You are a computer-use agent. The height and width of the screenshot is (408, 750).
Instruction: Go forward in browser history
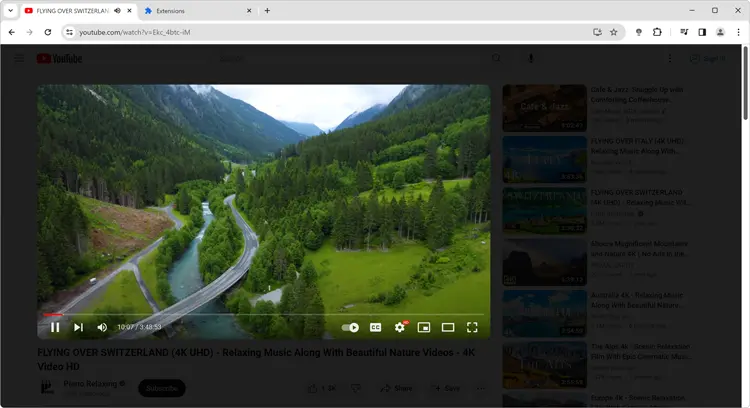[30, 32]
